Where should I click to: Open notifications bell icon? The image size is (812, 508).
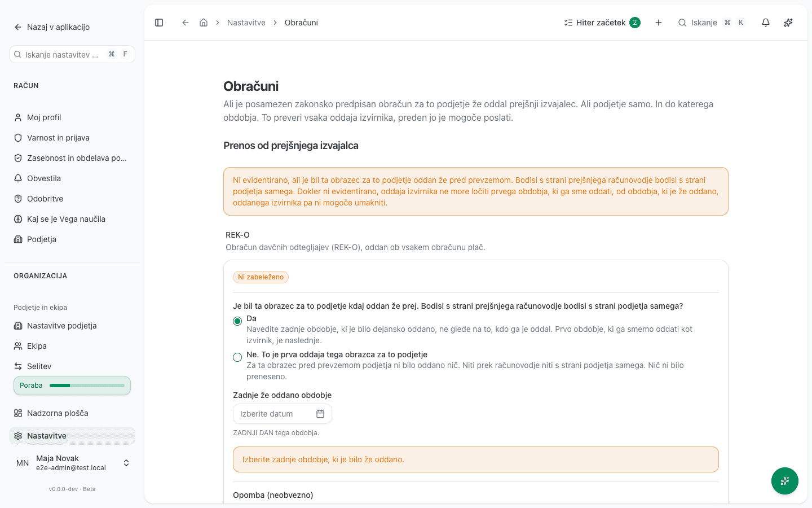point(766,23)
